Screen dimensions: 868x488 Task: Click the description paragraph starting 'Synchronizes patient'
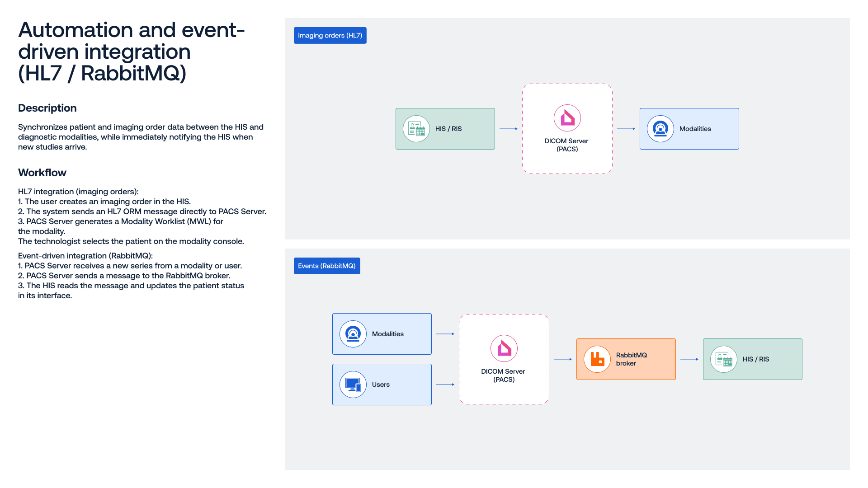pyautogui.click(x=141, y=137)
